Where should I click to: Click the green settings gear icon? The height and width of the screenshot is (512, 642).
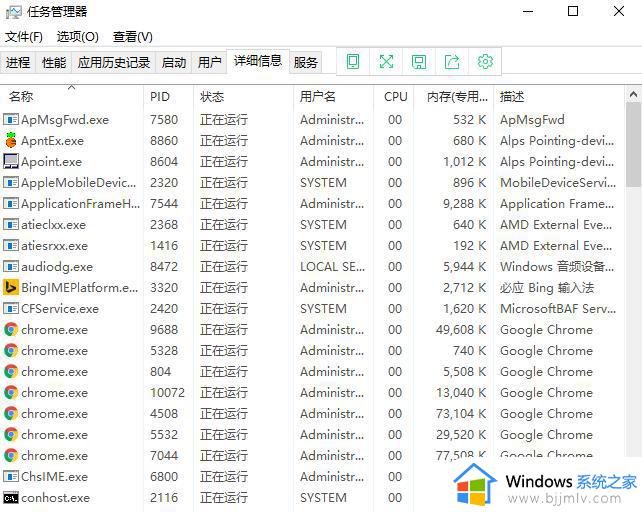pyautogui.click(x=485, y=62)
